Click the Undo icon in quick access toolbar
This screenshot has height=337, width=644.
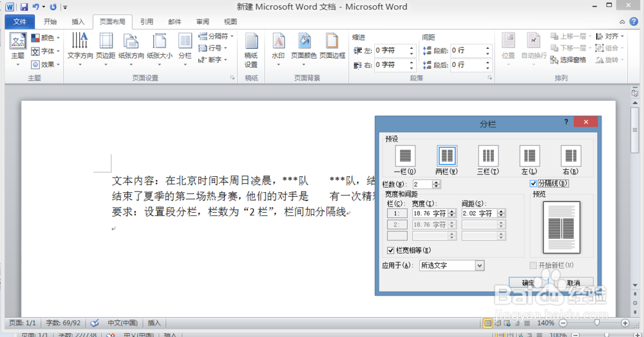coord(35,7)
